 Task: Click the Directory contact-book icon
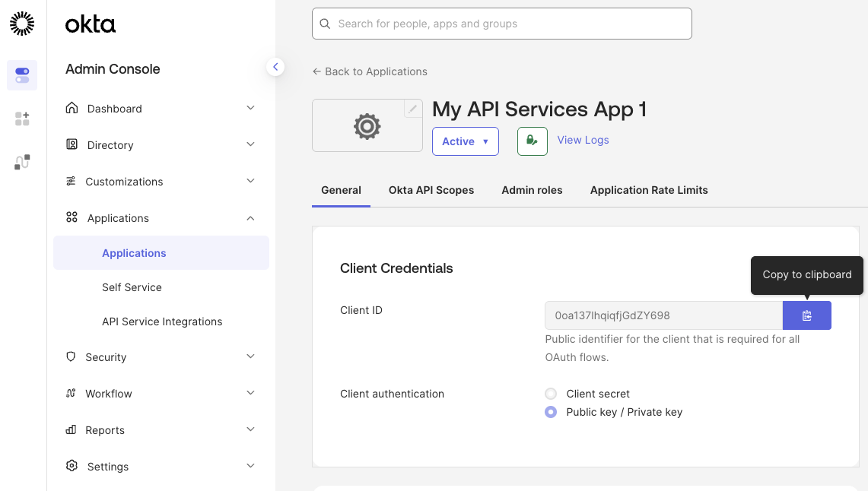pyautogui.click(x=72, y=144)
